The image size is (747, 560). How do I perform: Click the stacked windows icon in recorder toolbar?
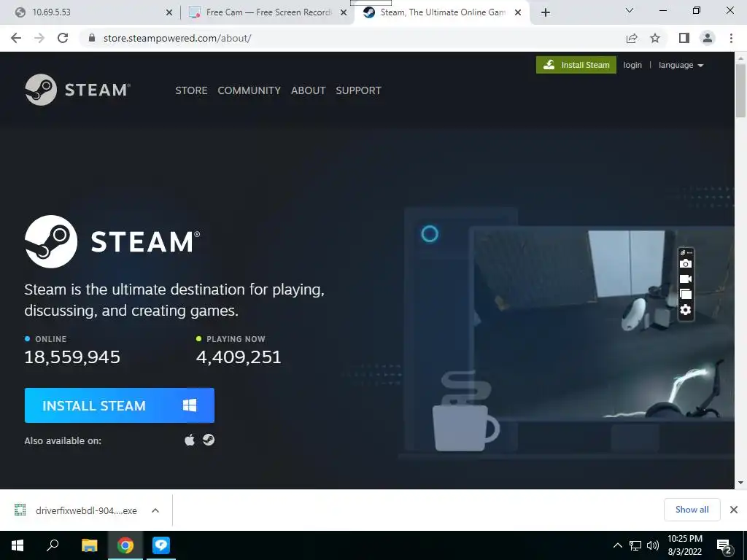point(686,294)
